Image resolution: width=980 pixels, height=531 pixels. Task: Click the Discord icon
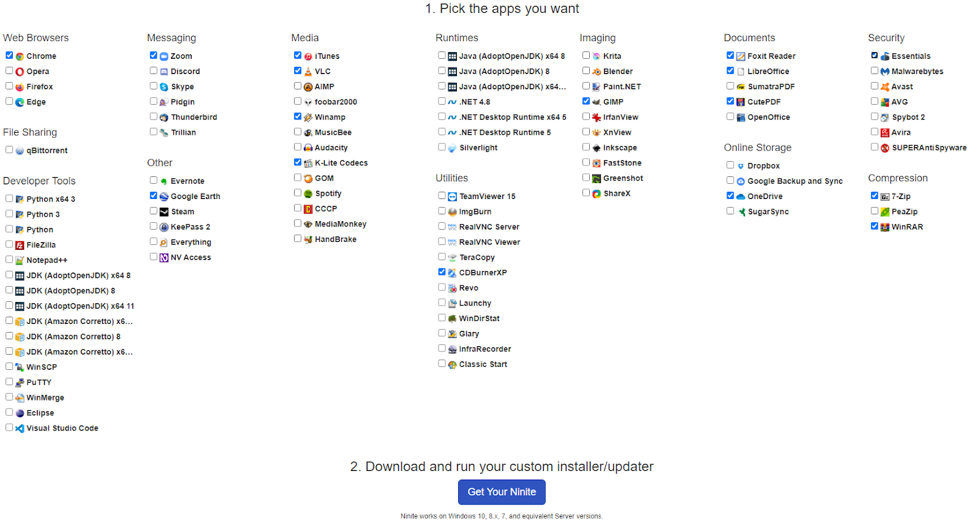tap(164, 72)
